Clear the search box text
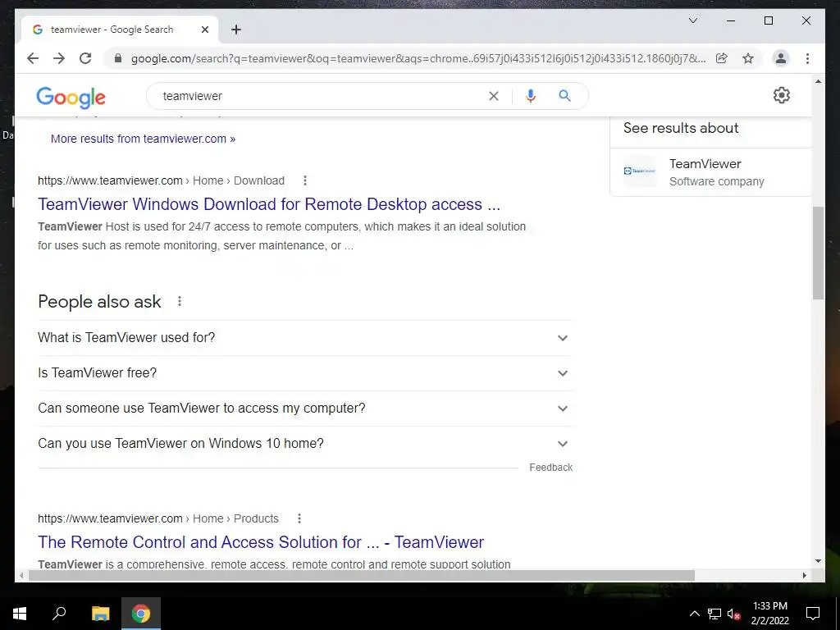 coord(493,96)
